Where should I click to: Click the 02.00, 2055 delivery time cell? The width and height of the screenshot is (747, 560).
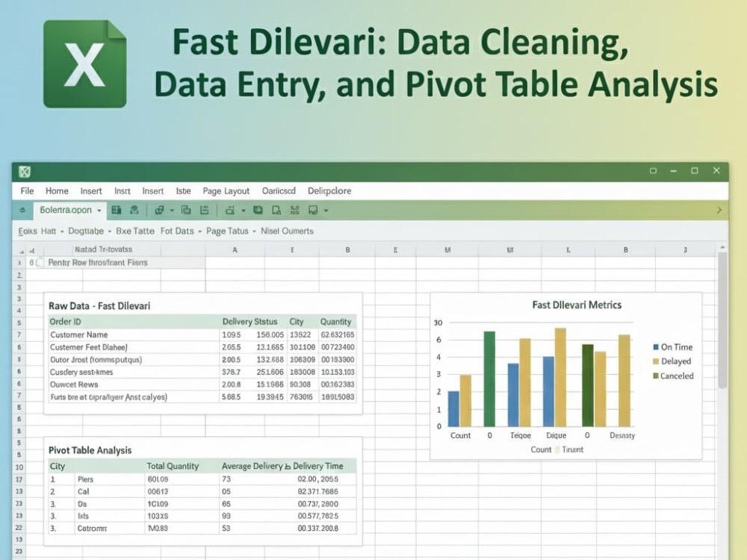[x=317, y=479]
